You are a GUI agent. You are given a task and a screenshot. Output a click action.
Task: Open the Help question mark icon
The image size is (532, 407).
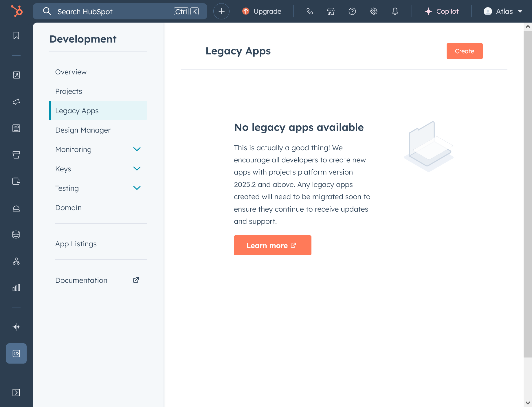click(x=352, y=11)
